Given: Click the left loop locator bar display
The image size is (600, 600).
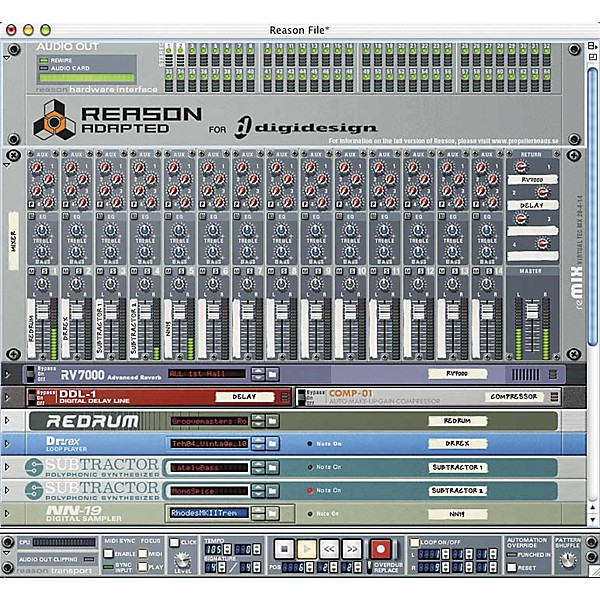Looking at the screenshot, I should [429, 554].
